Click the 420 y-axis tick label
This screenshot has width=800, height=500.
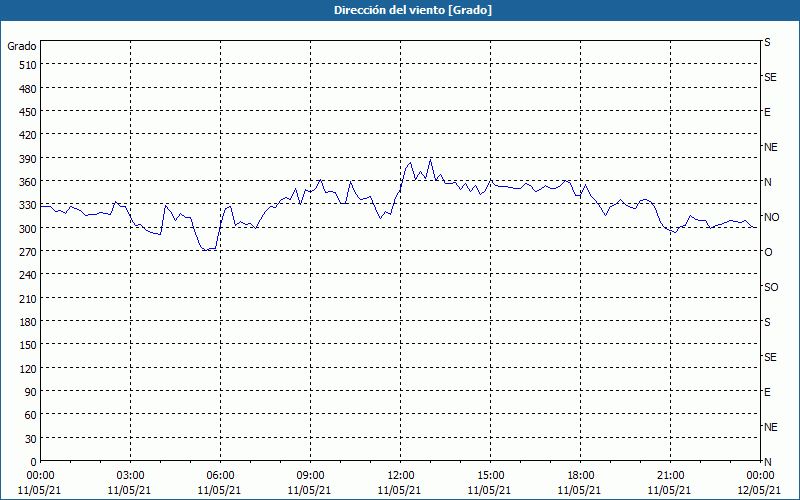(28, 135)
